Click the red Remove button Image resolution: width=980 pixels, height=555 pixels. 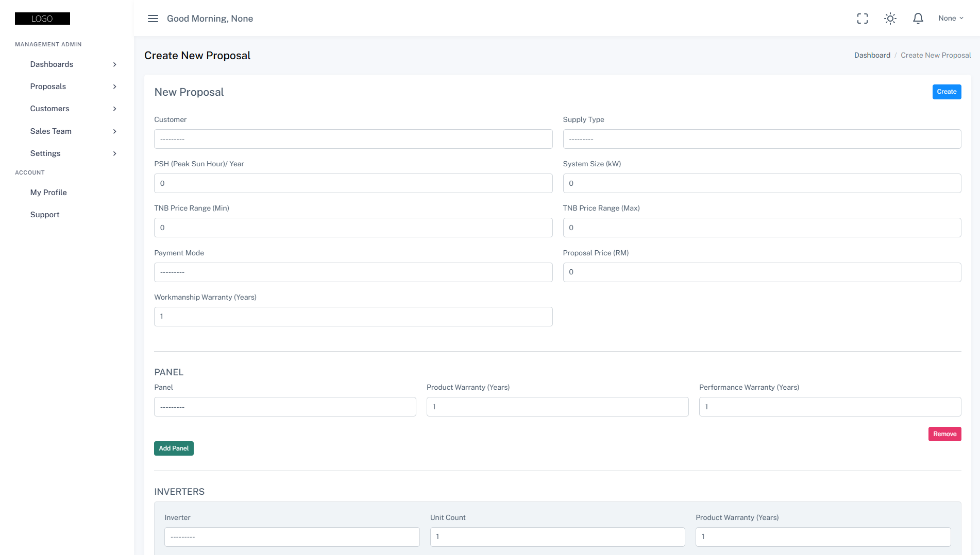944,434
